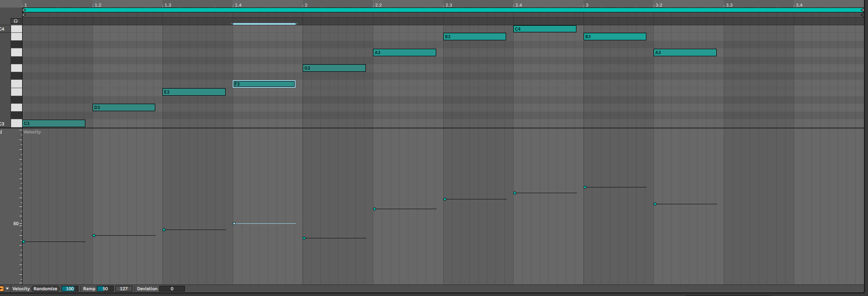
Task: Select the B3 note starting at beat 2.3
Action: click(475, 37)
